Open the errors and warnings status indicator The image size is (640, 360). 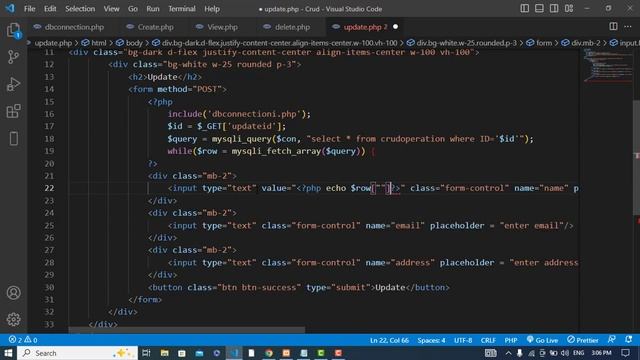tap(22, 340)
